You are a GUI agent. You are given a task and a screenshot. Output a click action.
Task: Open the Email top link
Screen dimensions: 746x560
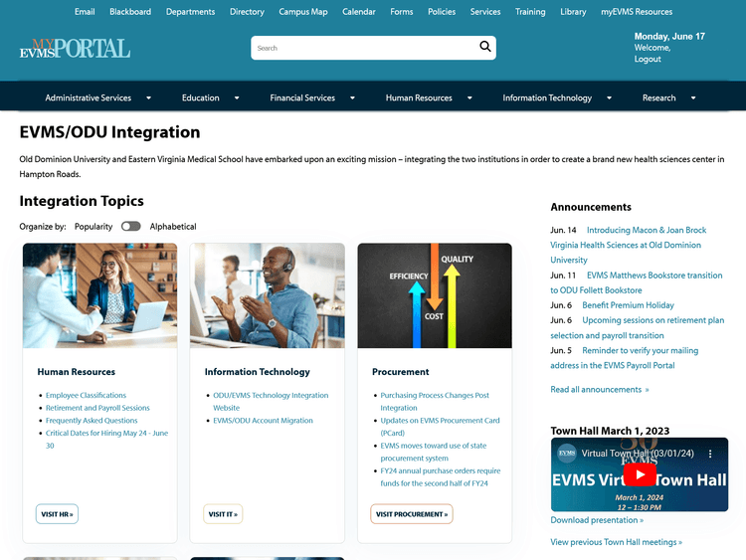click(85, 11)
